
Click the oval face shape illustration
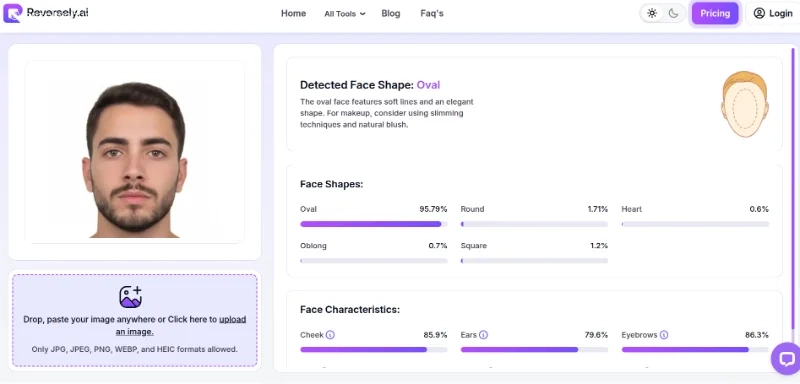[x=745, y=105]
